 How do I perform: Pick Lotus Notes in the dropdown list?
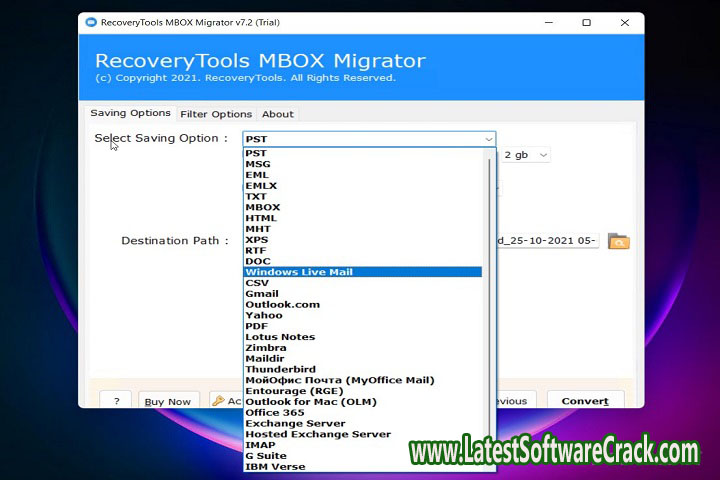pyautogui.click(x=280, y=337)
